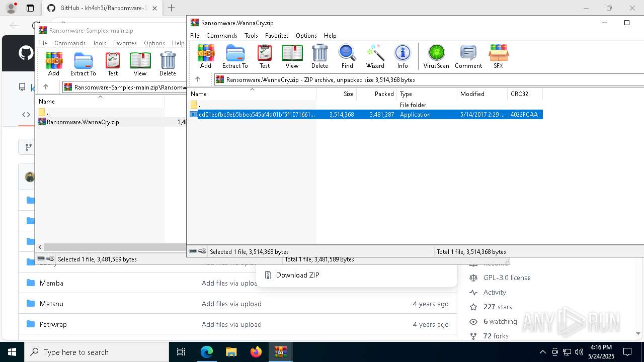Open Help menu in Ransomware.WannaCry.zip window
Image resolution: width=644 pixels, height=362 pixels.
tap(330, 36)
